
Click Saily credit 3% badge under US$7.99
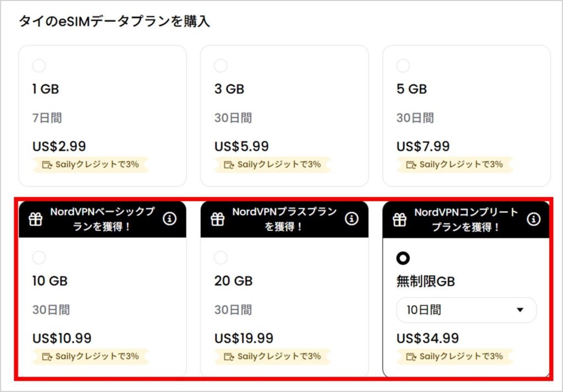(x=455, y=164)
